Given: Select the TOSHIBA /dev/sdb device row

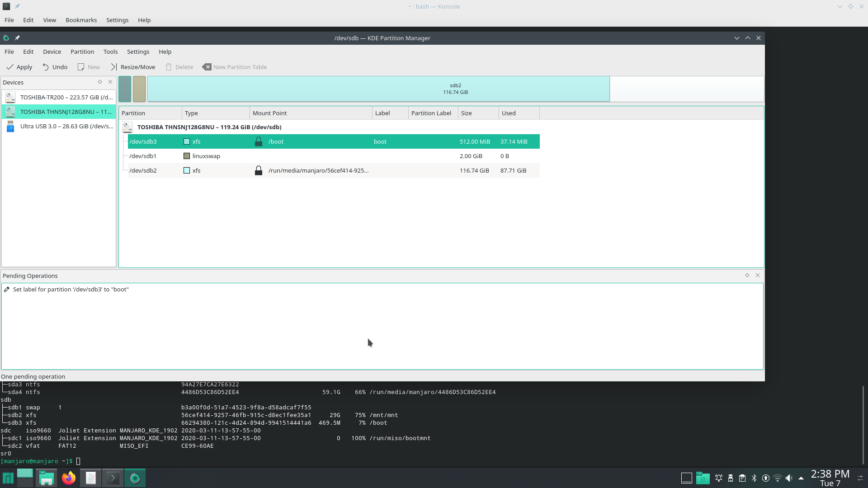Looking at the screenshot, I should tap(209, 127).
